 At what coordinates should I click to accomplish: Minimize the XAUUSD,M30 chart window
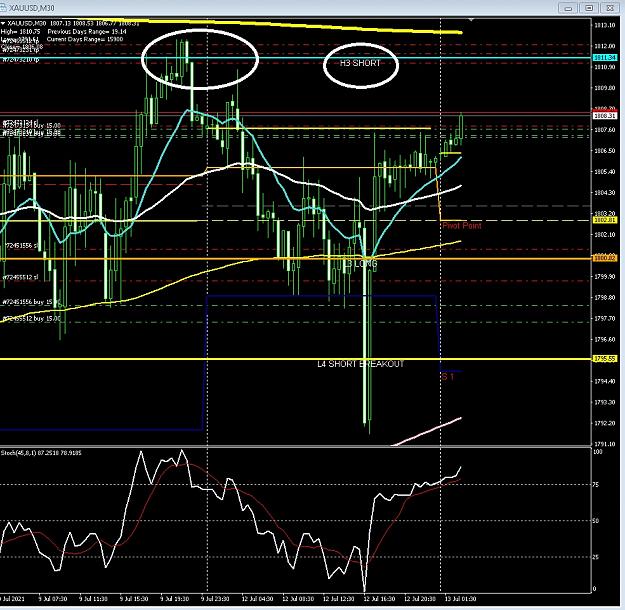tap(568, 8)
